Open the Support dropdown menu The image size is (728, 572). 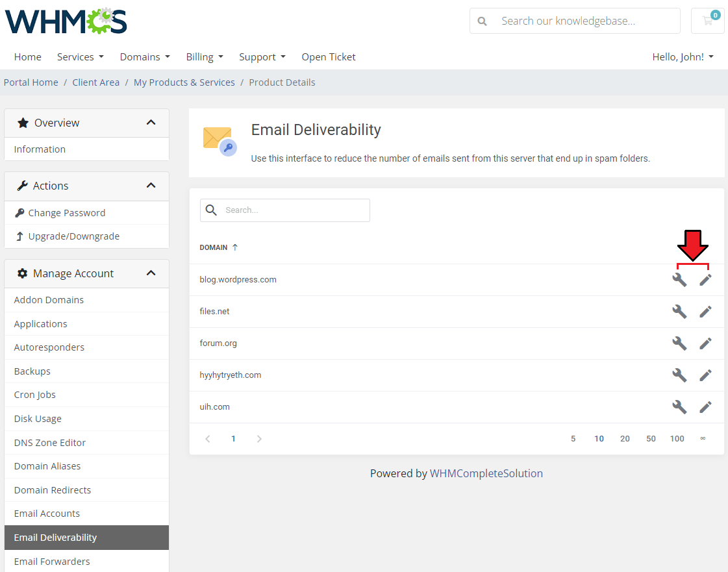pyautogui.click(x=262, y=56)
